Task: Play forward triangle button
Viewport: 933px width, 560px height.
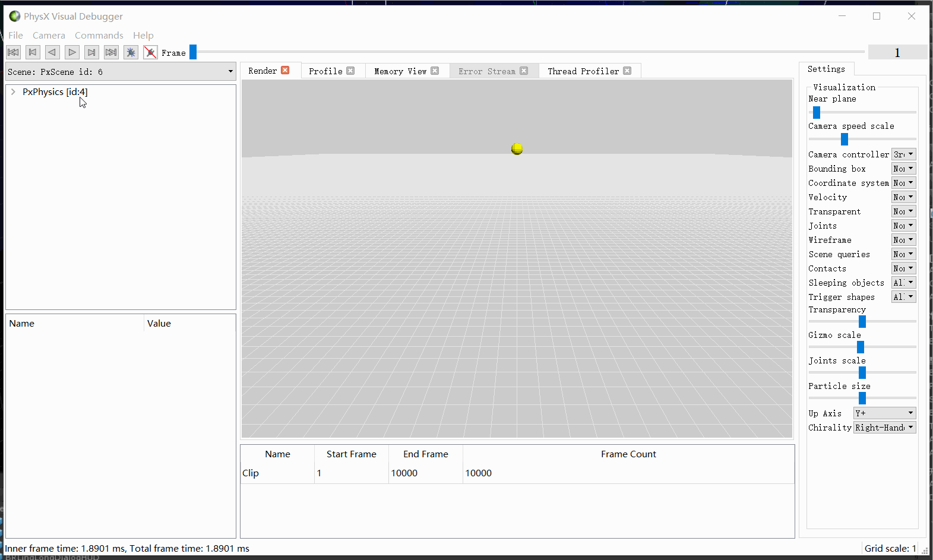Action: click(x=72, y=52)
